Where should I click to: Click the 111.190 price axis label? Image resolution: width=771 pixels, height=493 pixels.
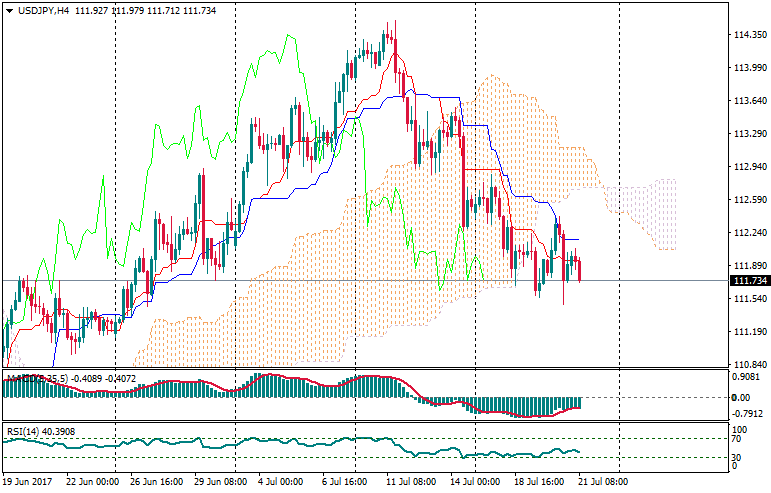tap(749, 331)
